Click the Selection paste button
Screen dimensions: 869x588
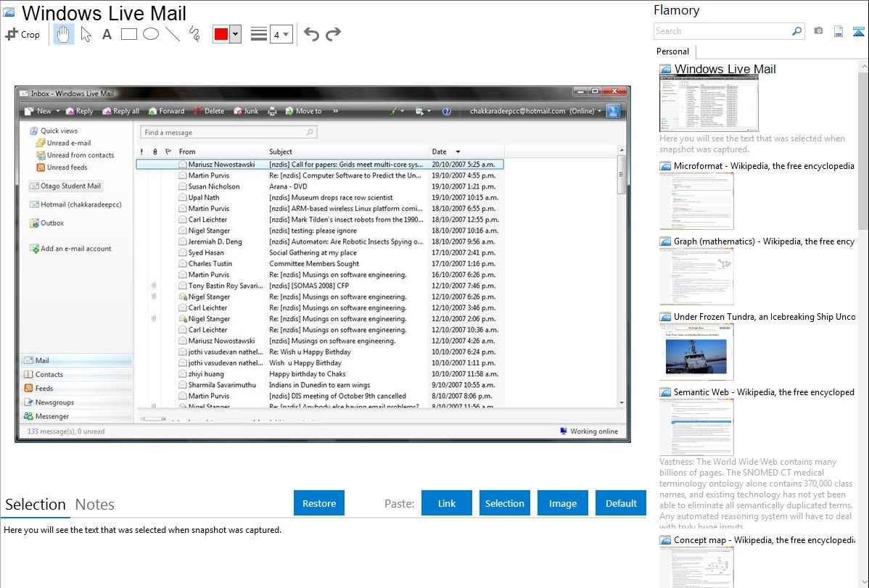504,503
